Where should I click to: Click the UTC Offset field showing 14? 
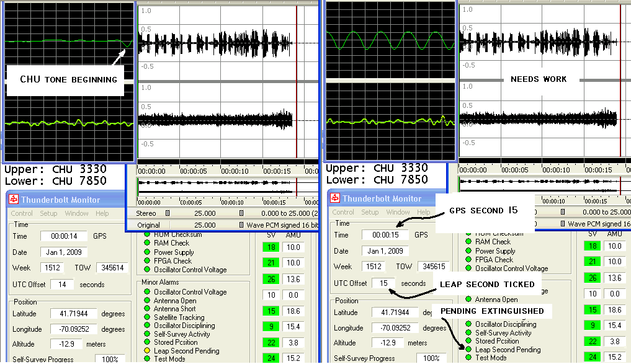click(x=62, y=285)
